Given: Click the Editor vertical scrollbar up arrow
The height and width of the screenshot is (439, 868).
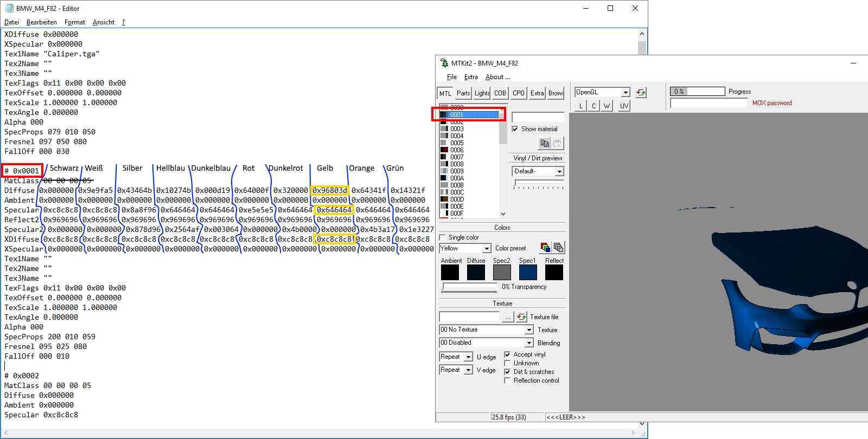Looking at the screenshot, I should point(642,34).
